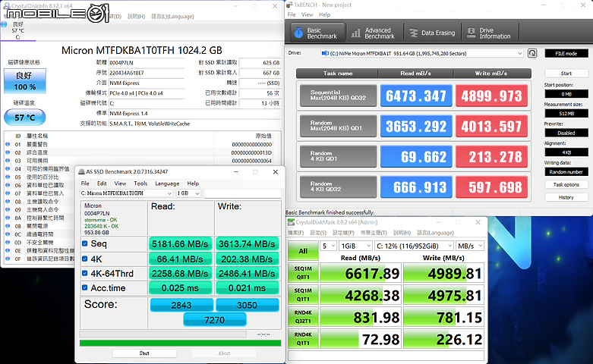The width and height of the screenshot is (593, 364).
Task: Click the status dot for attribute 0B in CrystalDiskInfo
Action: (x=8, y=226)
